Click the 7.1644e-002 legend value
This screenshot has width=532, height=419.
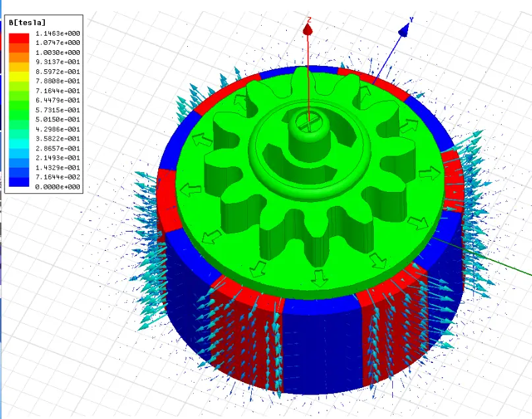tap(57, 177)
